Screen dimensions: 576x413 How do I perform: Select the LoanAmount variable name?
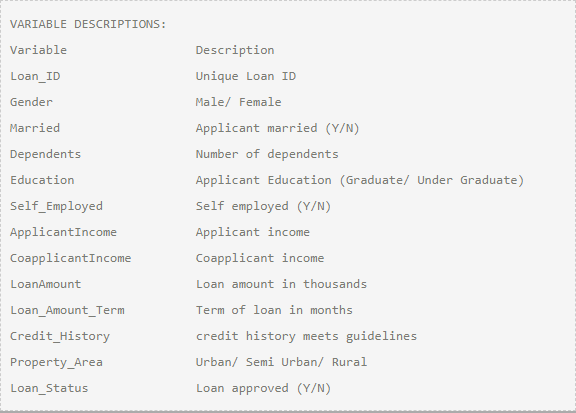[x=46, y=284]
